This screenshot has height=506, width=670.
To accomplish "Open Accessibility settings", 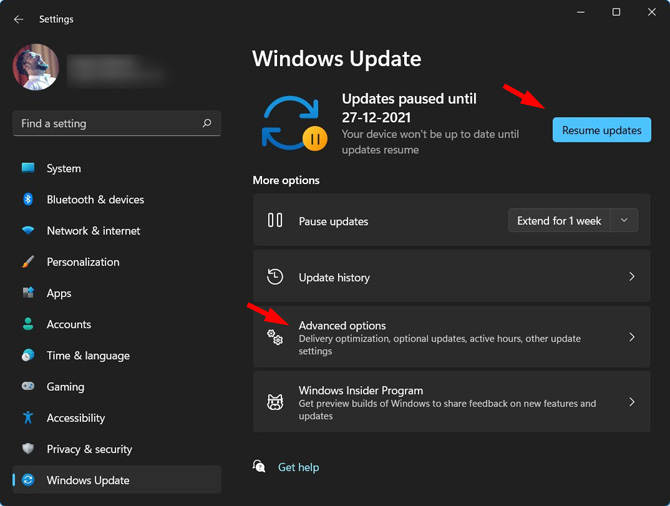I will coord(117,418).
